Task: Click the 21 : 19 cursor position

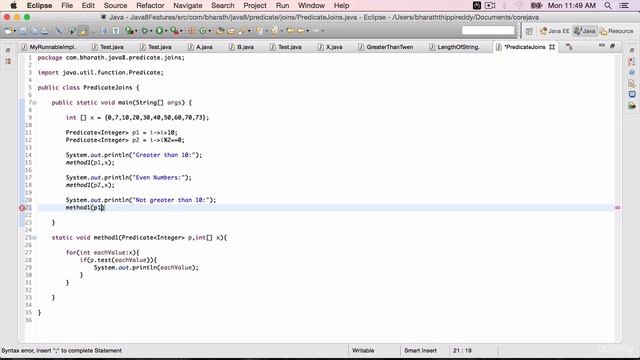Action: [462, 351]
